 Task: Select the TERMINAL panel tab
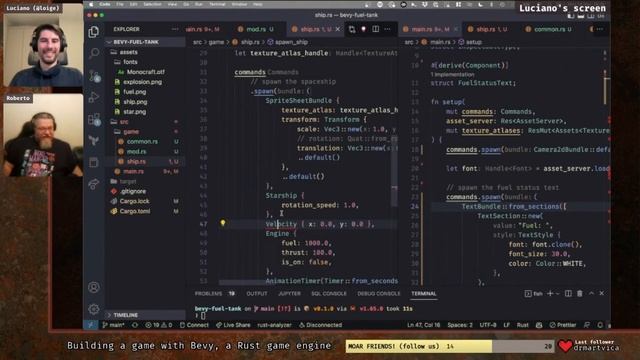coord(424,293)
